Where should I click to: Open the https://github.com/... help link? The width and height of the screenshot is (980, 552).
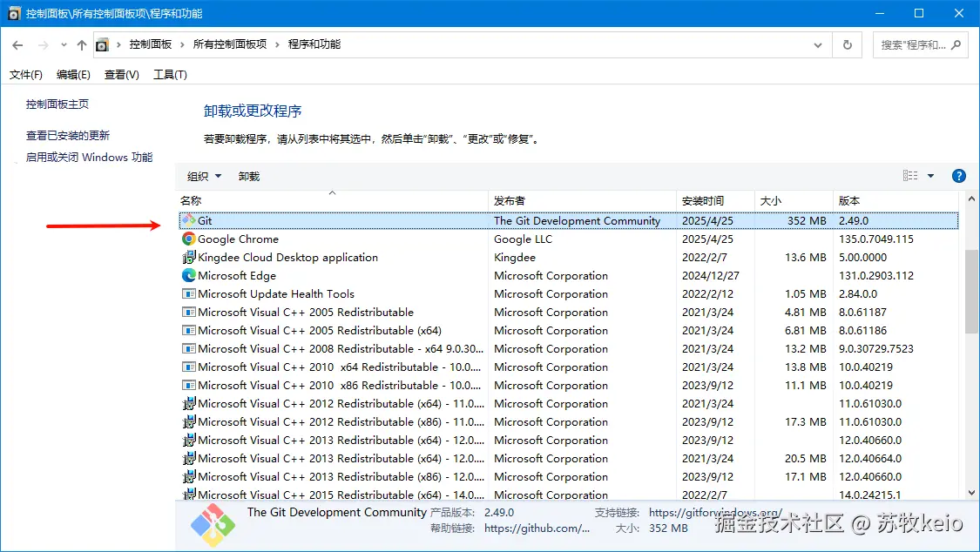coord(537,528)
